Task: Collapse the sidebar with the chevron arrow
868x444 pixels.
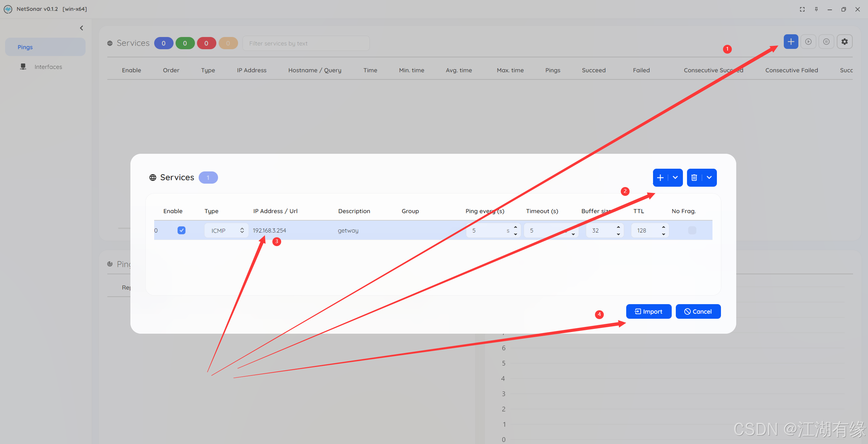Action: [x=82, y=28]
